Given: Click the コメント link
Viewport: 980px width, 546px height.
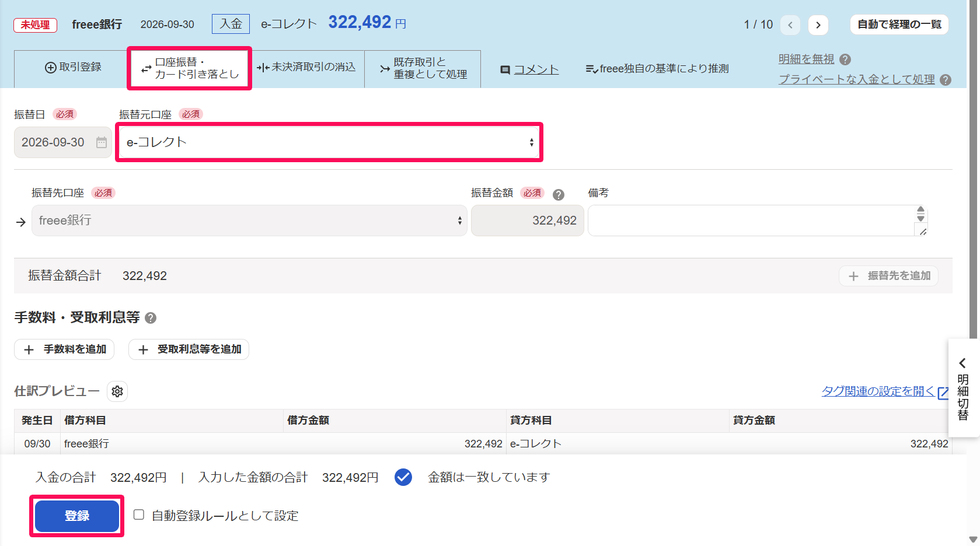Looking at the screenshot, I should tap(536, 69).
